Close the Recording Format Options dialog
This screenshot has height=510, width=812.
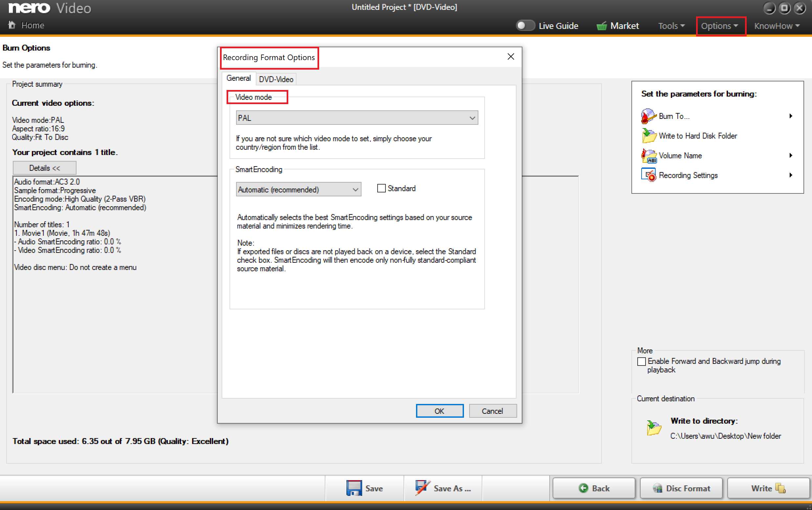point(511,57)
